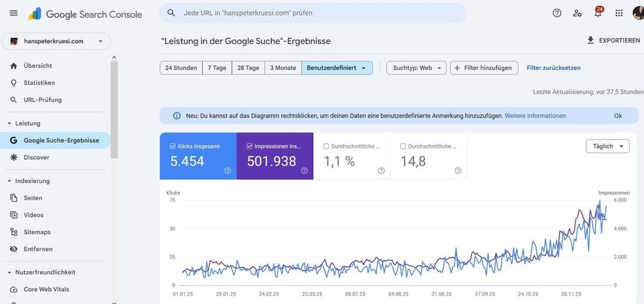Click the Google G icon for Suche-Ergebnisse
Viewport: 644px width, 304px height.
click(x=14, y=140)
